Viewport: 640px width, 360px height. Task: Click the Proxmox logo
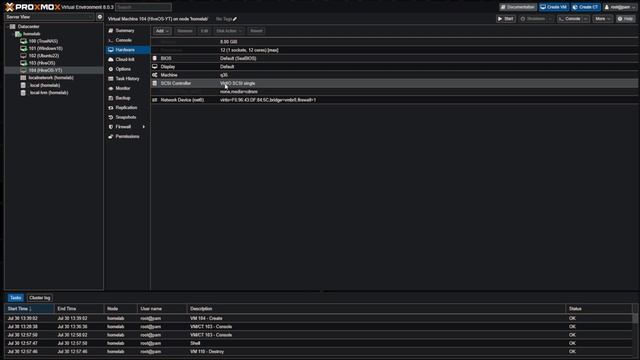coord(33,7)
